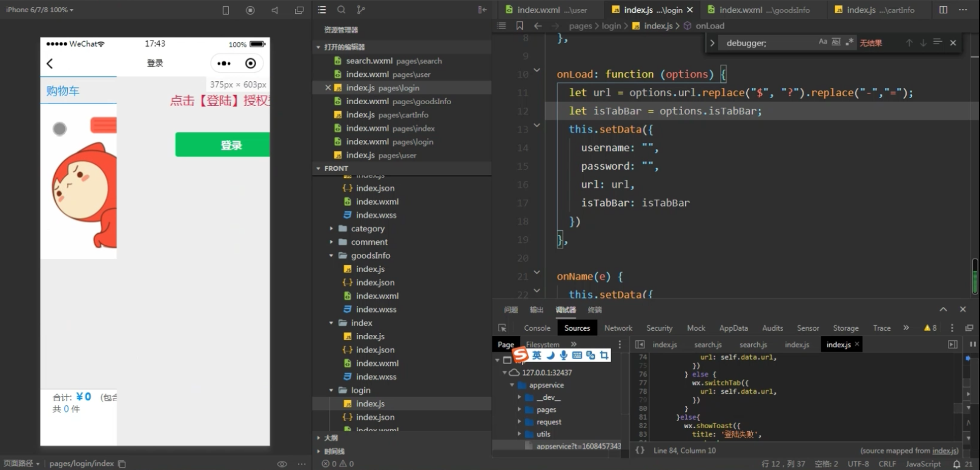This screenshot has height=470, width=980.
Task: Change the JavaScript language mode
Action: [923, 463]
